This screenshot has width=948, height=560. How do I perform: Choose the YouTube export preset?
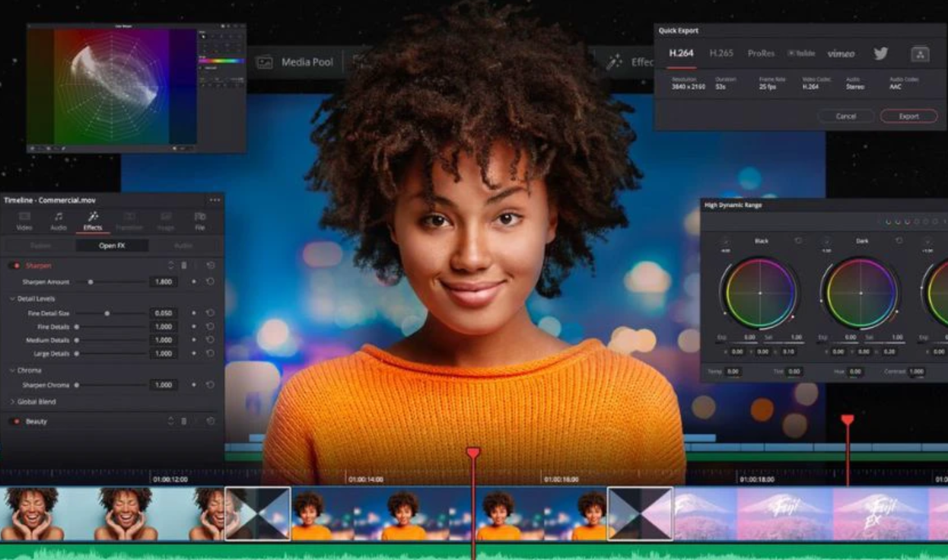(x=801, y=53)
